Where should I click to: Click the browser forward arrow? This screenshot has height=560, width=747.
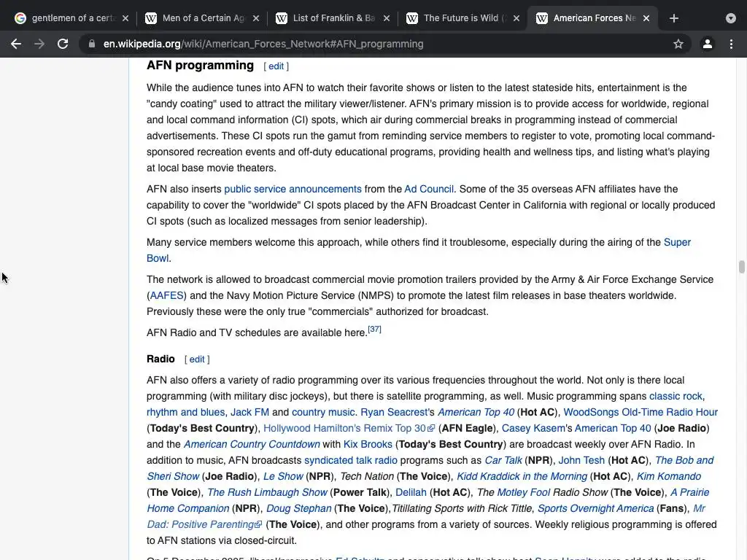click(x=39, y=44)
